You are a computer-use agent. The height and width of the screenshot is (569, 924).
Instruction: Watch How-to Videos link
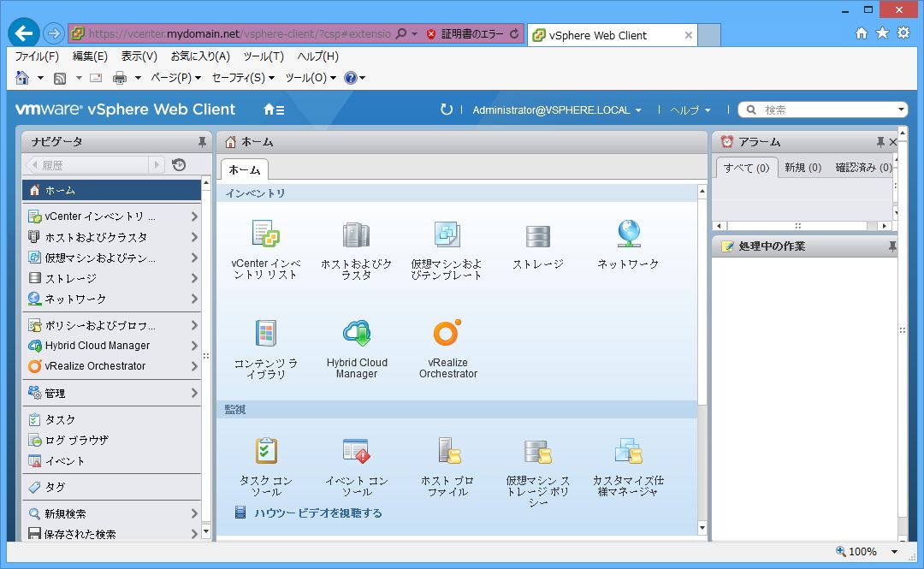[x=318, y=513]
